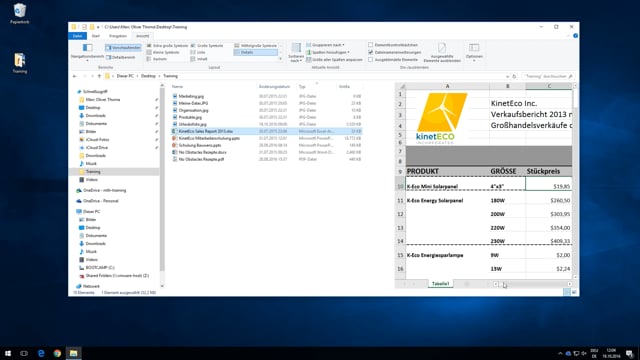Screen dimensions: 640x360
Task: Open Schnellzugriff in the navigation pane
Action: point(95,91)
